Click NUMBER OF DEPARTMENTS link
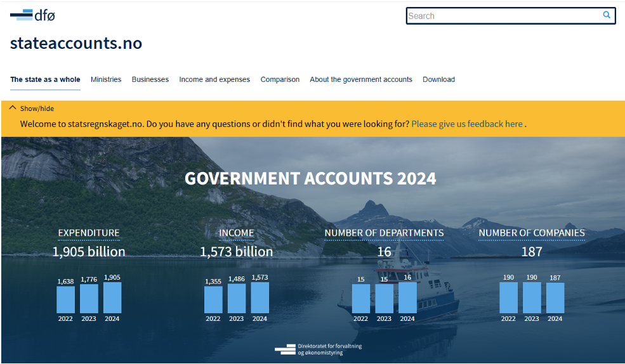The height and width of the screenshot is (364, 625). click(384, 233)
